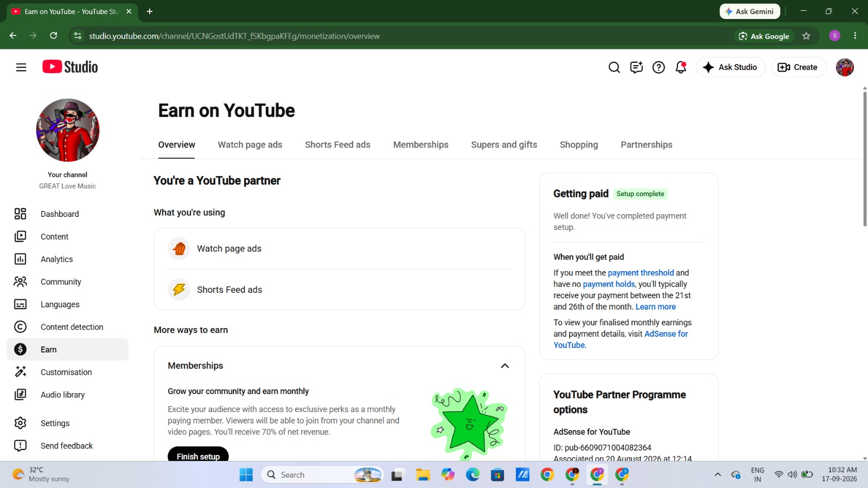Open Content detection in the sidebar
The height and width of the screenshot is (488, 868).
68,327
